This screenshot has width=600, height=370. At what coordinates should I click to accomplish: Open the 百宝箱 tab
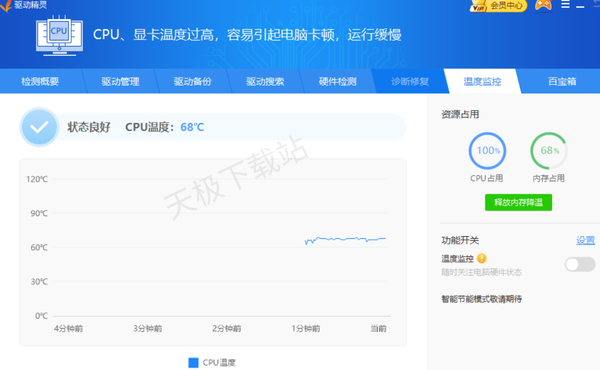(562, 81)
